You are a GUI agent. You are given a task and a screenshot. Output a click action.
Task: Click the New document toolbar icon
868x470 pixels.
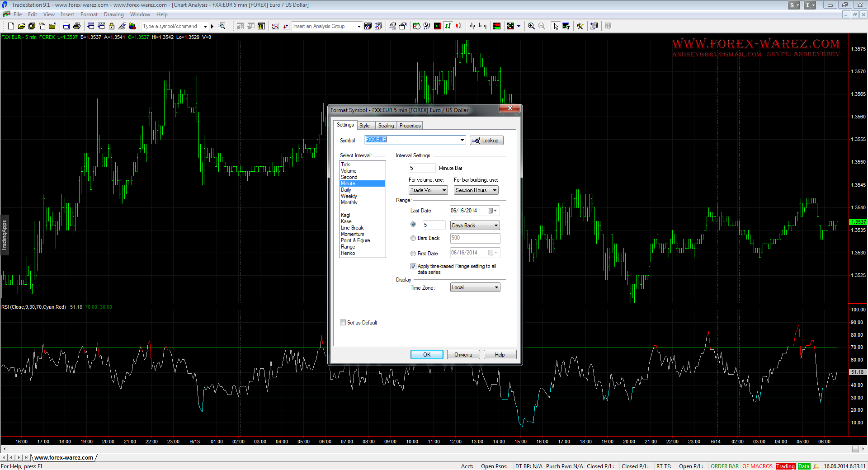coord(11,26)
